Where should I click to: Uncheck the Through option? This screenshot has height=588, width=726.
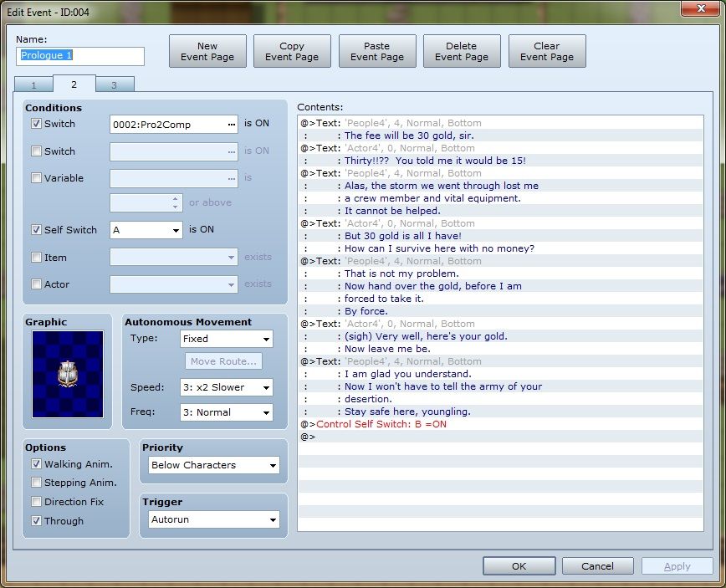(36, 521)
